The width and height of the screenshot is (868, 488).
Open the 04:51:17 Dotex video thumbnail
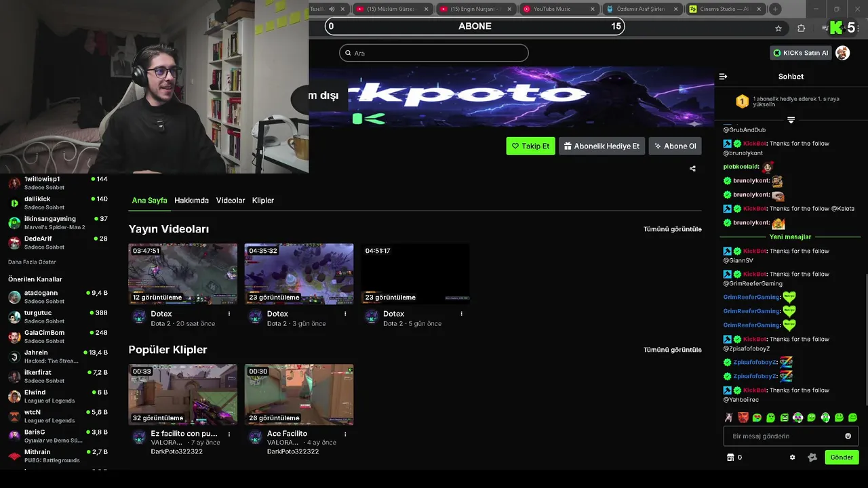coord(415,274)
